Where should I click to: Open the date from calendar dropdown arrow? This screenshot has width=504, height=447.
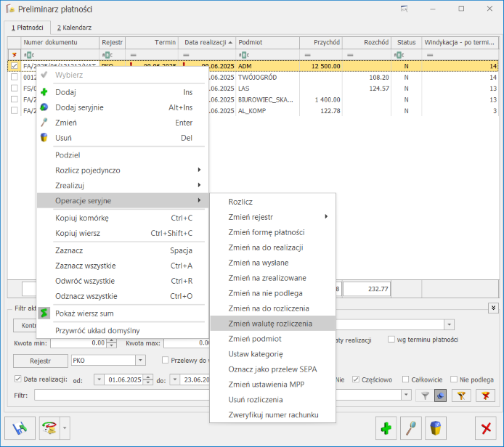coord(99,380)
